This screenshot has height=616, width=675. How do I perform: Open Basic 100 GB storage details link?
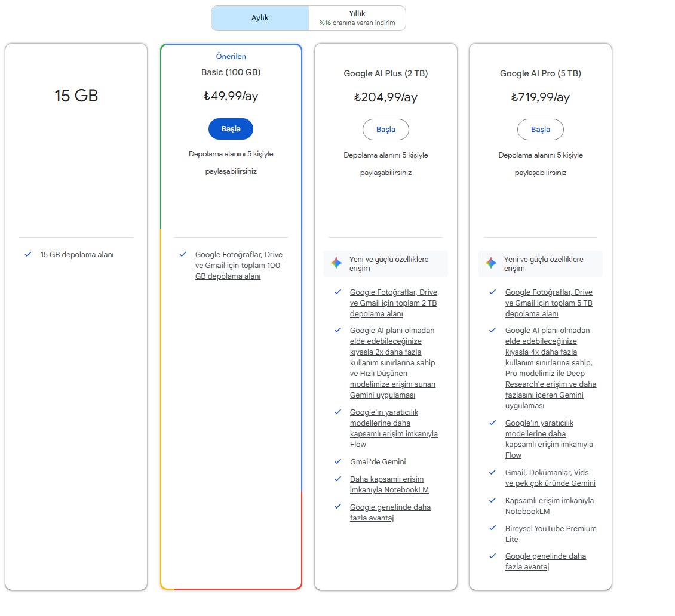[238, 266]
